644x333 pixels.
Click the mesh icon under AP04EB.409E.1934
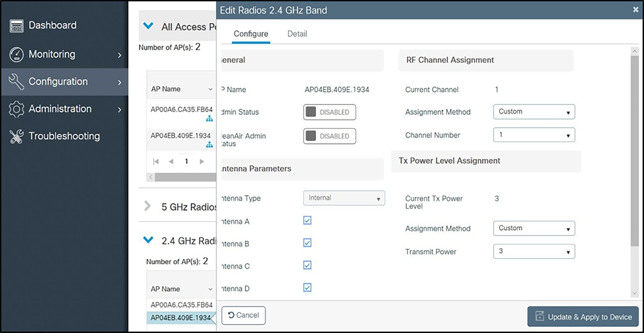pyautogui.click(x=209, y=145)
